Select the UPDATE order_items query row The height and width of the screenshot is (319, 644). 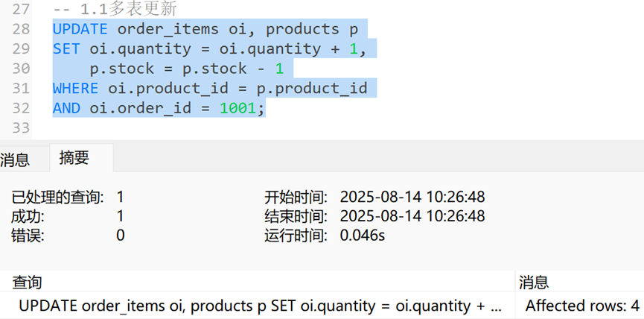261,306
